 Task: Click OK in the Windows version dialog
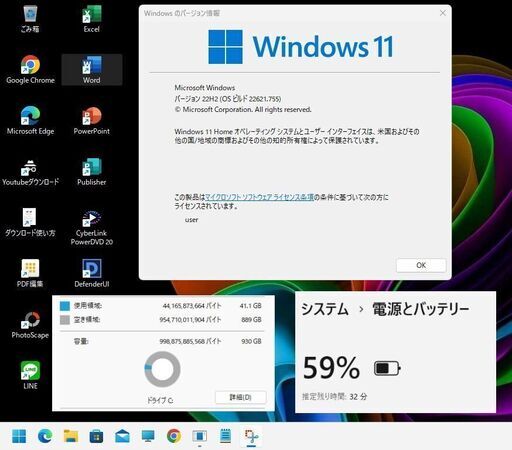pos(421,265)
